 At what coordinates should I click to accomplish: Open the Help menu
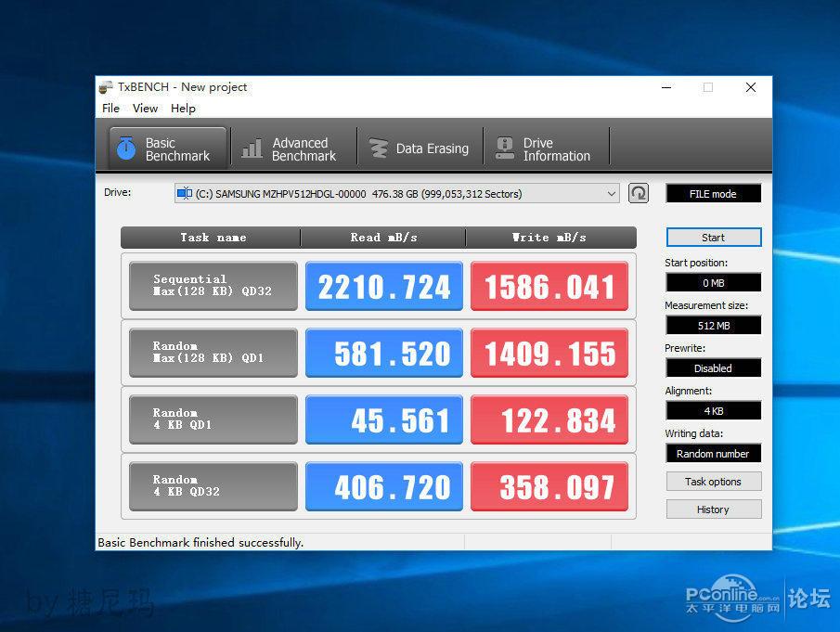(x=183, y=109)
